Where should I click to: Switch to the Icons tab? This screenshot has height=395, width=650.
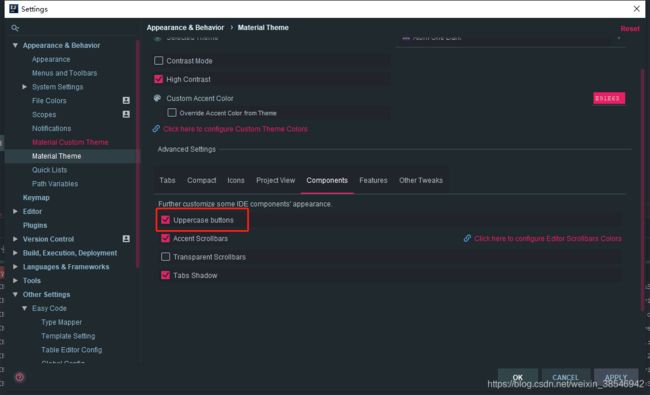click(236, 180)
